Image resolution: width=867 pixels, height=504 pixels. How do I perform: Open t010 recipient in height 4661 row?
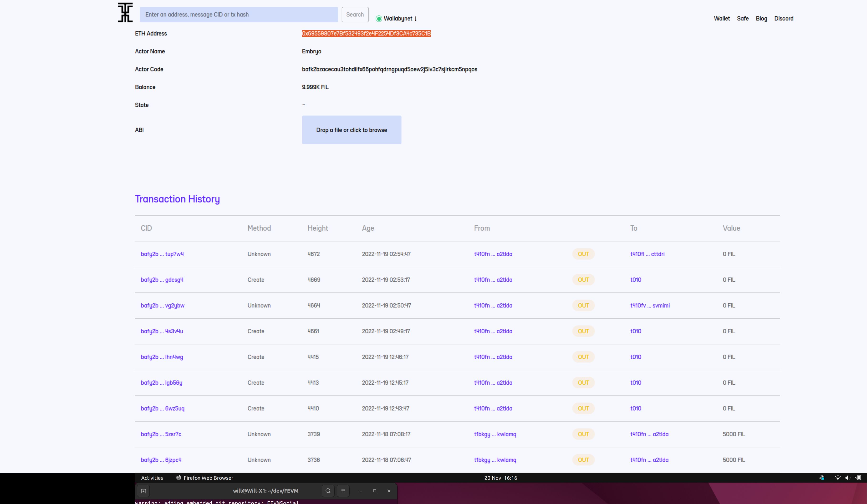[x=635, y=331]
